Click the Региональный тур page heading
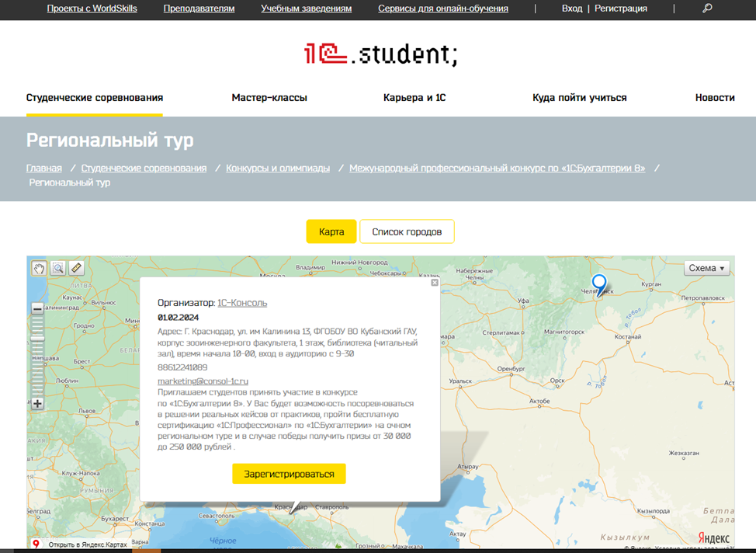Viewport: 756px width, 553px height. coord(110,140)
